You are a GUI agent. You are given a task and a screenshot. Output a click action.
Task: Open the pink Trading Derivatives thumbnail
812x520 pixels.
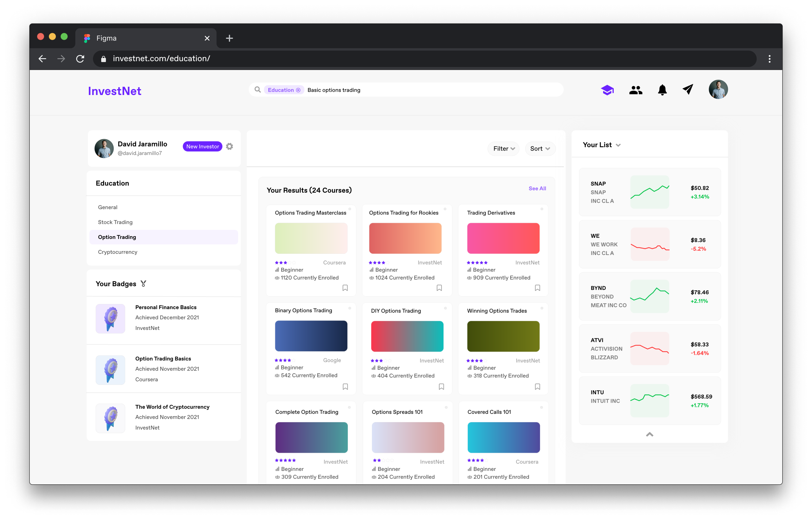(x=503, y=238)
